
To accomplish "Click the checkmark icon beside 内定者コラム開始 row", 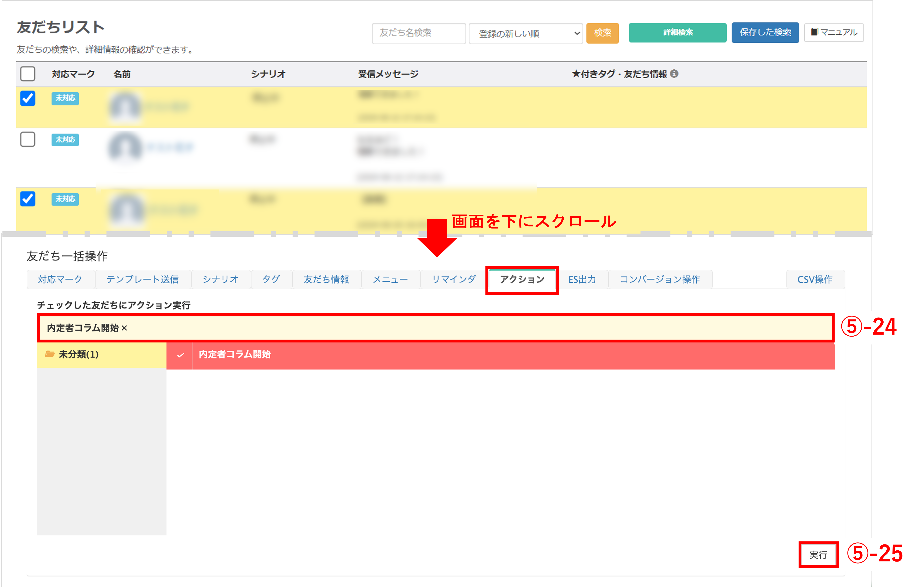I will (180, 355).
